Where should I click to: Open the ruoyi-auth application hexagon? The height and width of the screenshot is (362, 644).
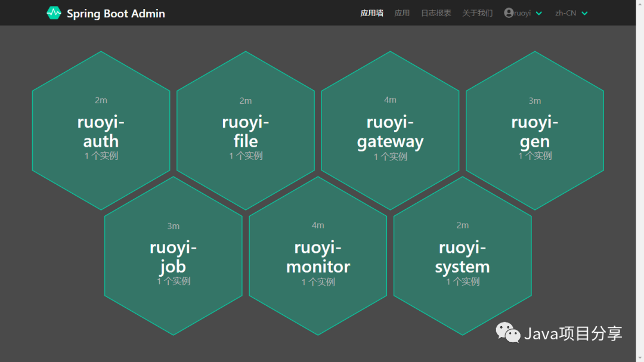point(101,131)
